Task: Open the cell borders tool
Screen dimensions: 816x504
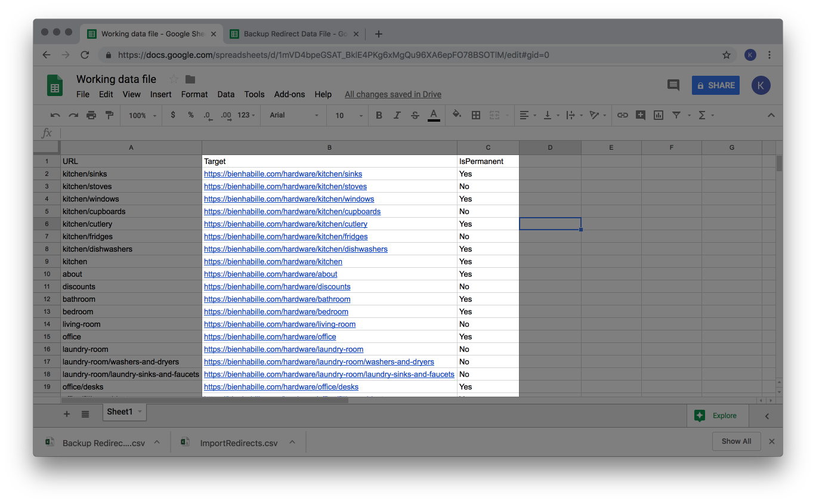Action: coord(476,115)
